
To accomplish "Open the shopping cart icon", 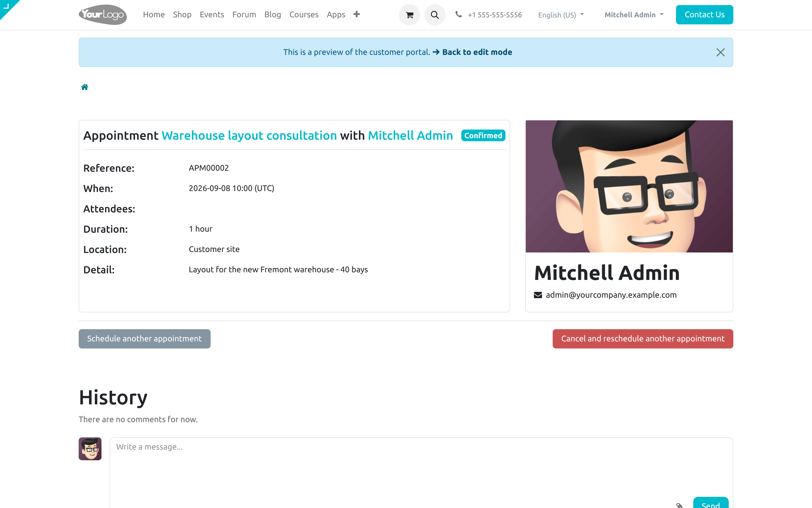I will pos(409,15).
